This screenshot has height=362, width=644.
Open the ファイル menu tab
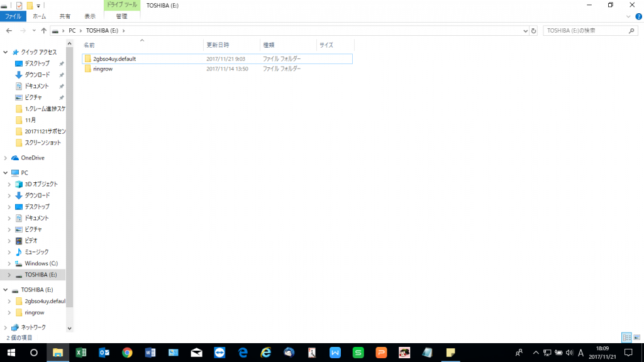(x=13, y=17)
